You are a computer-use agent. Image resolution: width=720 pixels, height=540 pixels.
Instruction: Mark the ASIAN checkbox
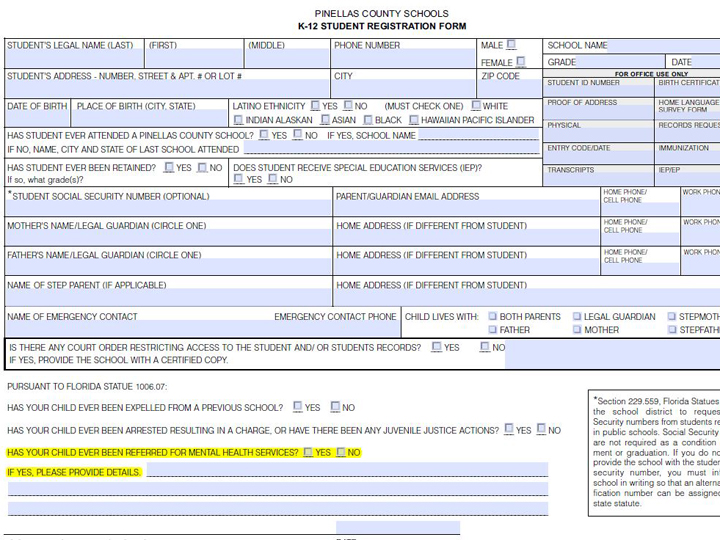point(323,120)
